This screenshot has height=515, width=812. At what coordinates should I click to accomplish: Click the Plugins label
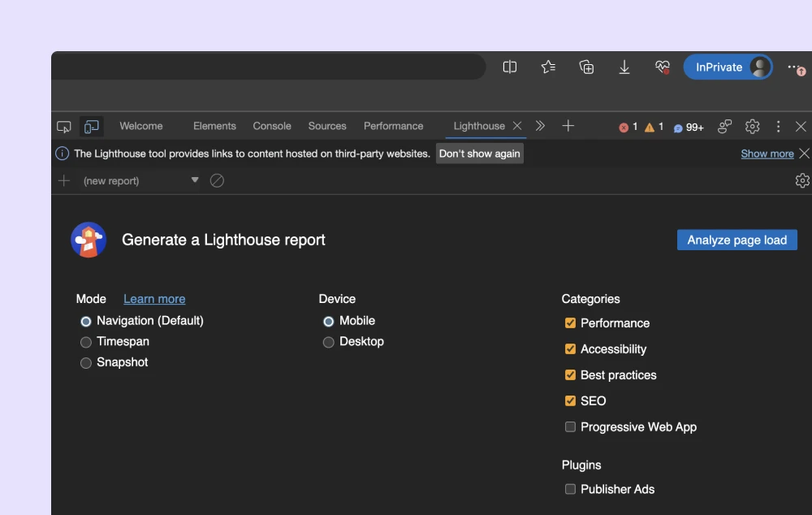pos(581,465)
